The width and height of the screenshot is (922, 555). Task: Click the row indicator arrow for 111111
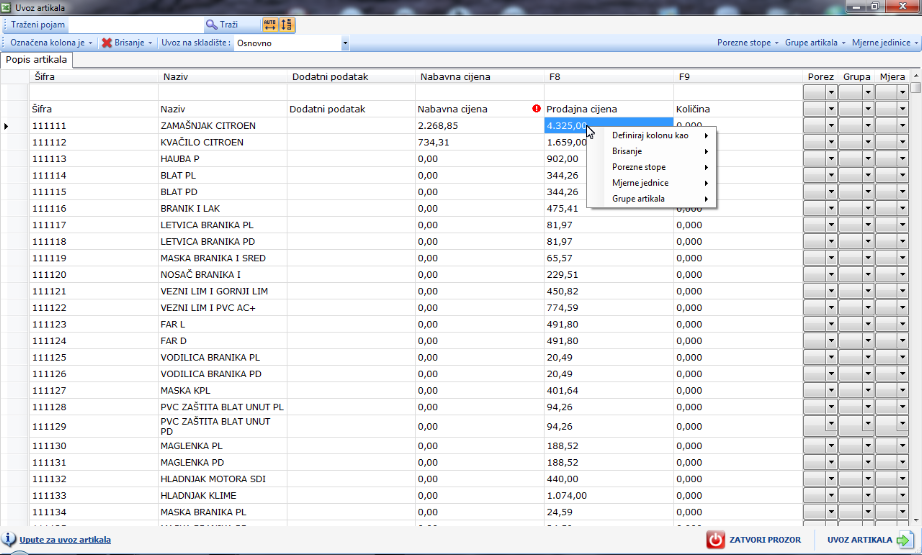click(6, 126)
